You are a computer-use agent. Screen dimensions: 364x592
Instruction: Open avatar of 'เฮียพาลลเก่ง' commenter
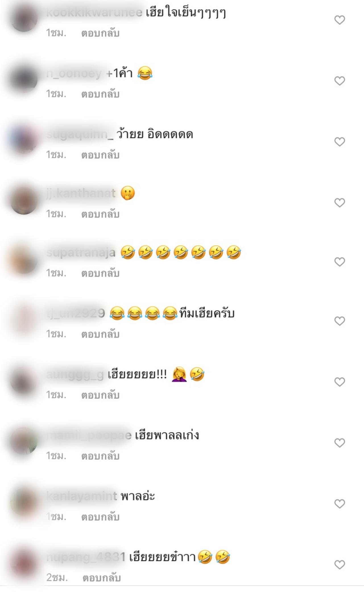(24, 441)
